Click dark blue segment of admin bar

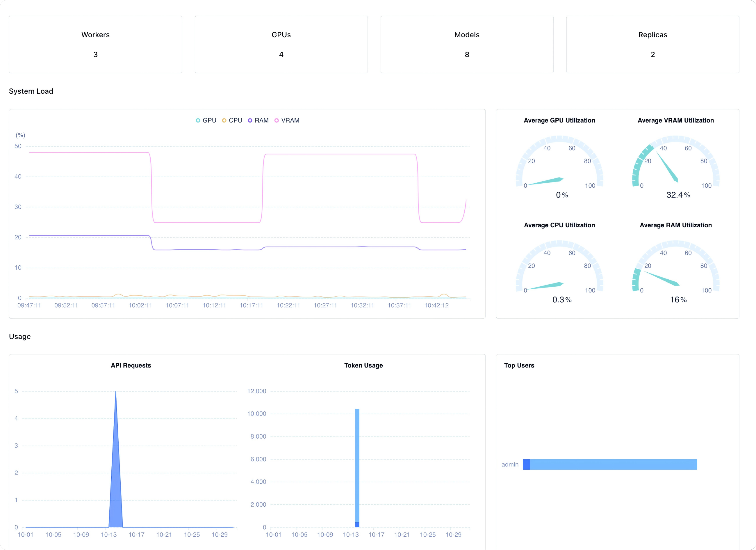click(x=526, y=464)
